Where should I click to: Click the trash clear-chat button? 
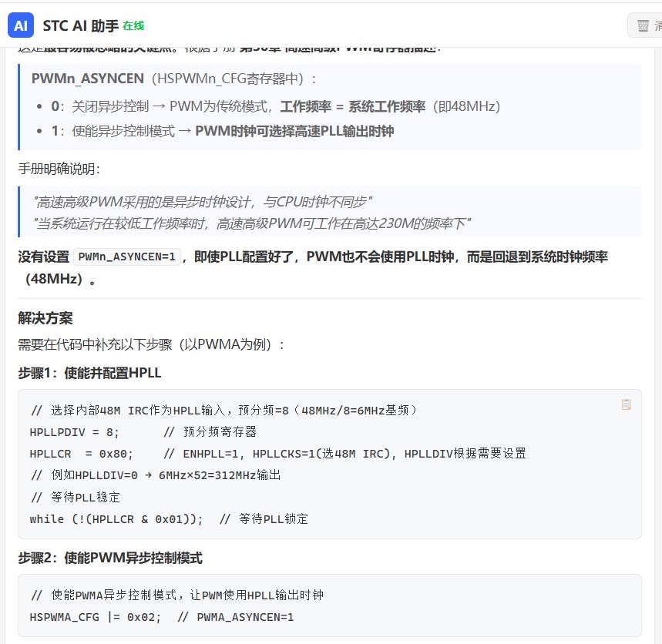(645, 25)
